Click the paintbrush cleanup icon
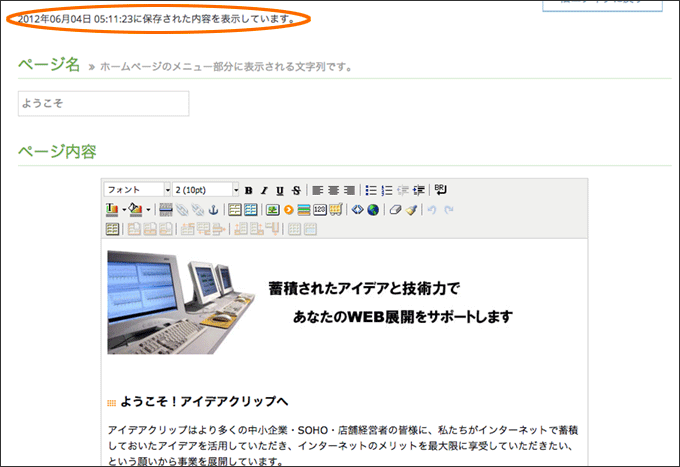The height and width of the screenshot is (467, 680). 411,210
